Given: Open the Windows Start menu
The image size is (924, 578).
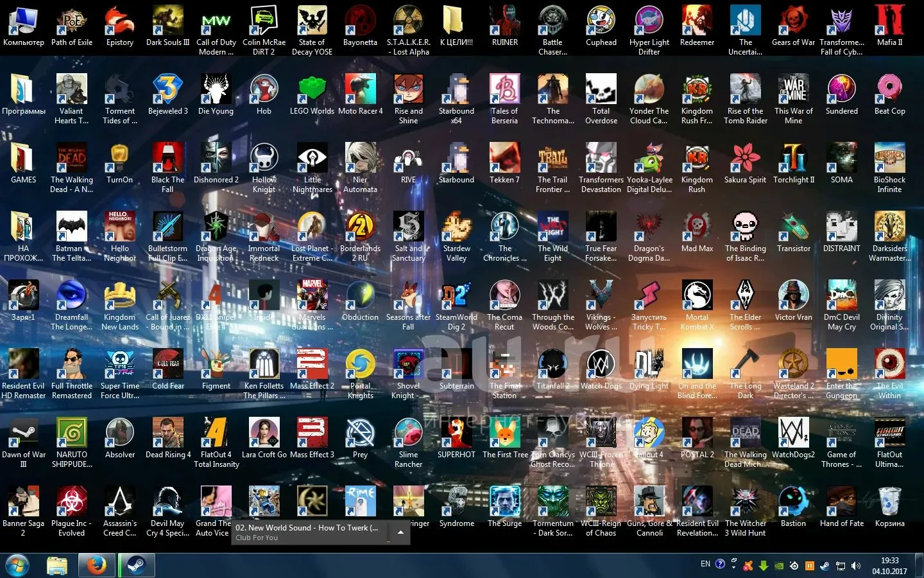Looking at the screenshot, I should 17,565.
